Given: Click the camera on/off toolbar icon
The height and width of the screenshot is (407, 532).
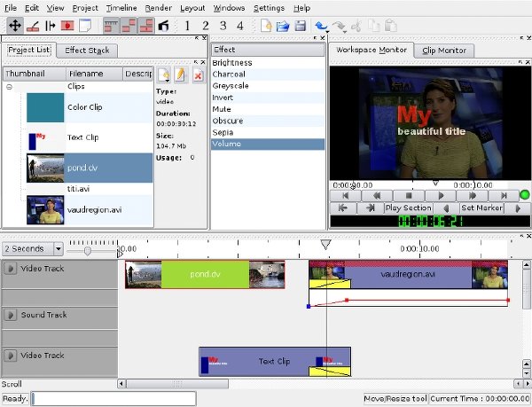Looking at the screenshot, I should point(163,26).
